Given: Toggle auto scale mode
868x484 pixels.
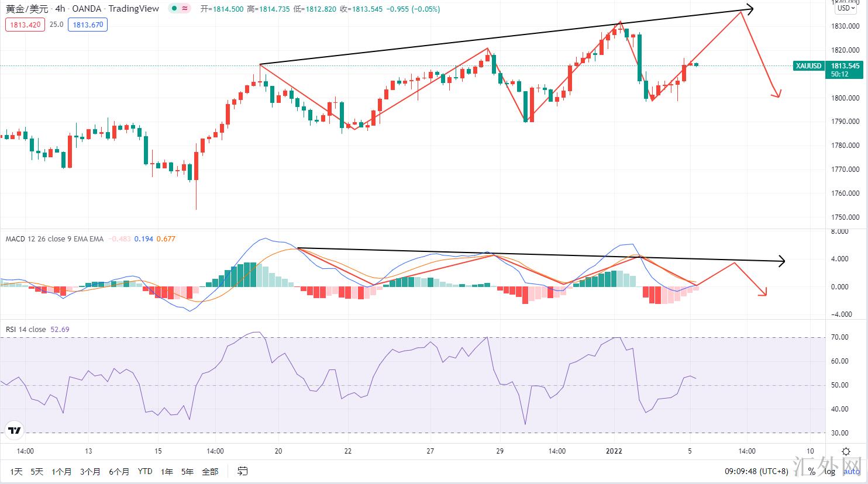Looking at the screenshot, I should point(851,472).
